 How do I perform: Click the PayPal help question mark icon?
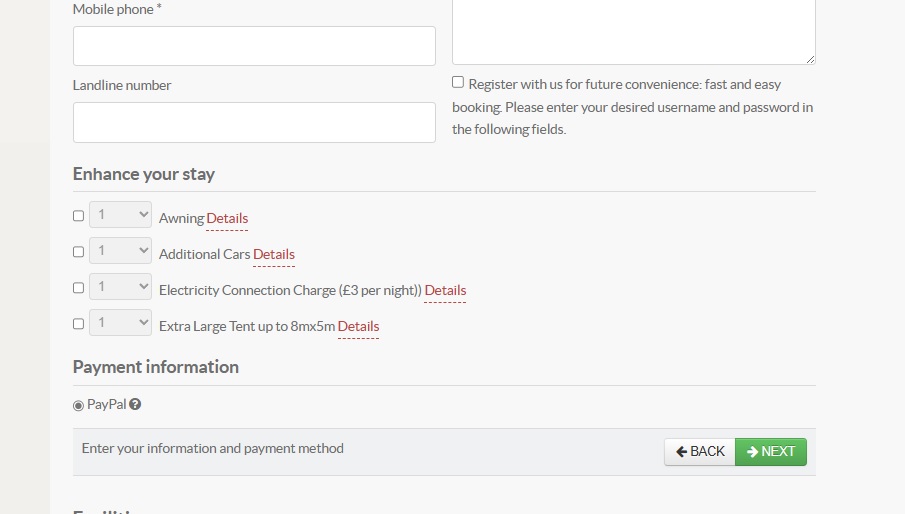tap(135, 405)
